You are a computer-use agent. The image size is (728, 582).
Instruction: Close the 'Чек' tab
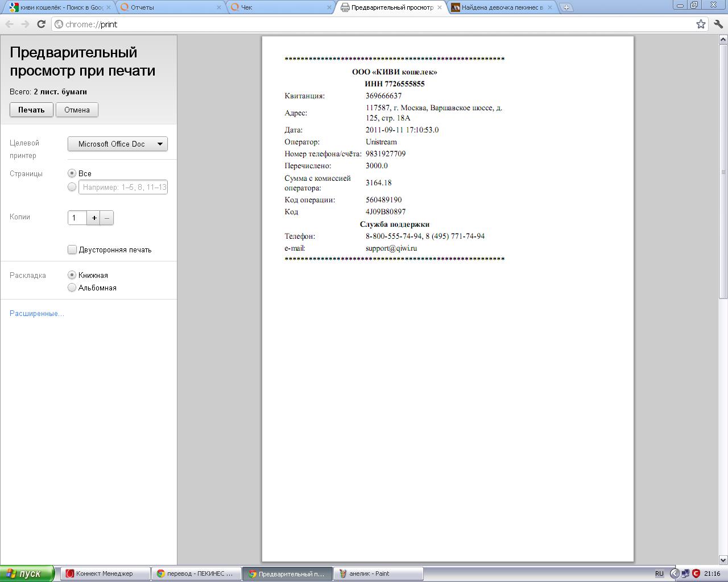(330, 7)
